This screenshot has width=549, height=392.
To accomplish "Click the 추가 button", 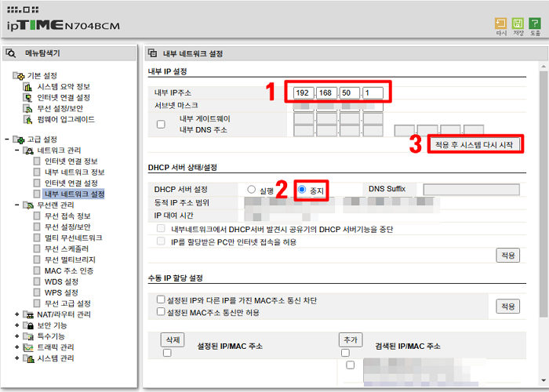I will pyautogui.click(x=351, y=339).
